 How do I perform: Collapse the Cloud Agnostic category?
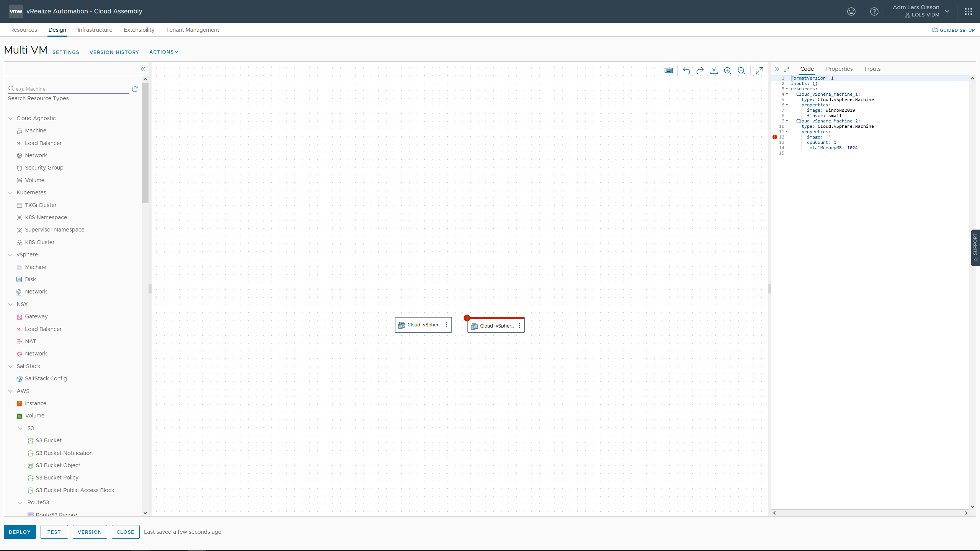10,118
